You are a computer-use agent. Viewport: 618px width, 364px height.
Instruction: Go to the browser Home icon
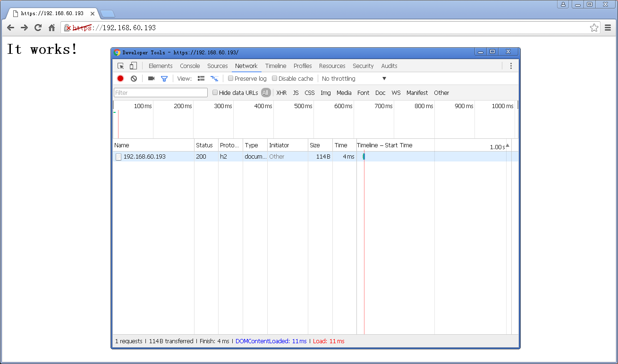52,28
